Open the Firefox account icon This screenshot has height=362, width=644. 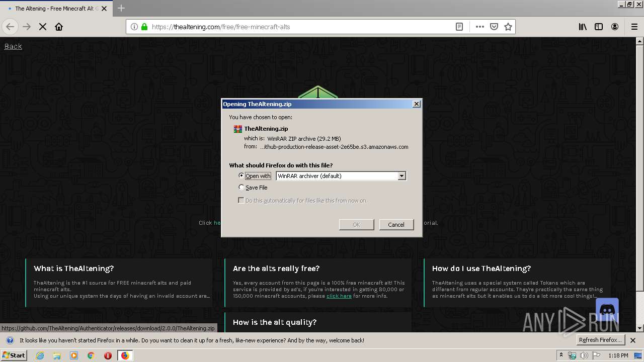coord(615,27)
